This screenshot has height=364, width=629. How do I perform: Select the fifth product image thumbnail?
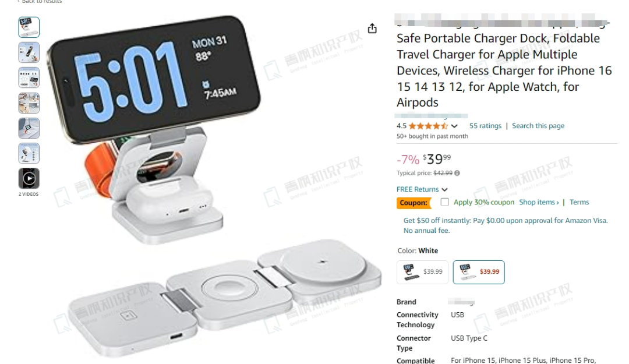pyautogui.click(x=29, y=129)
